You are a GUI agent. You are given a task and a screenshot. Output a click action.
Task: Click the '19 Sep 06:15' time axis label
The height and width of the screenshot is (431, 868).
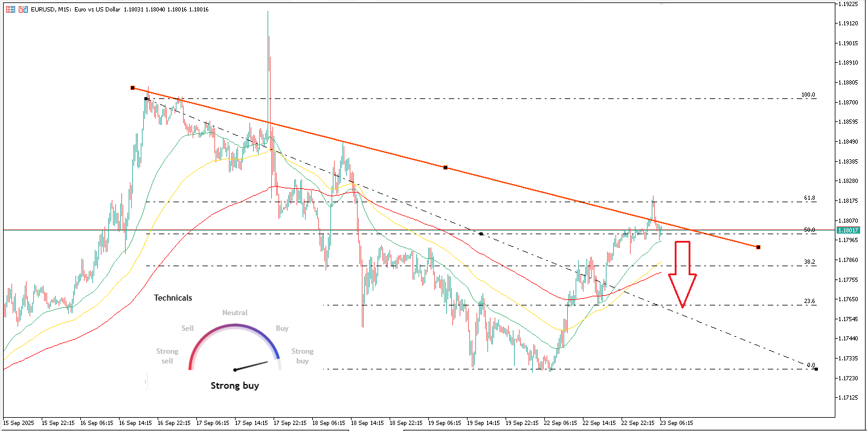[444, 423]
